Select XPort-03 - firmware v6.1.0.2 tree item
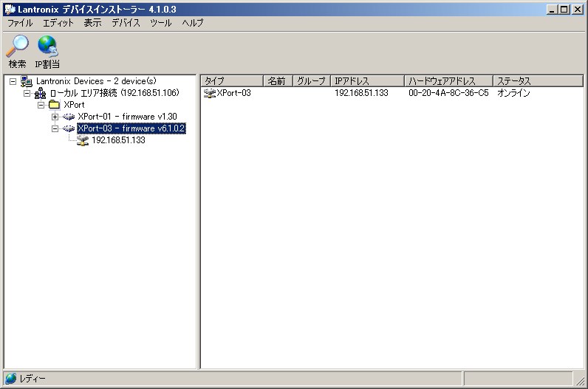 (131, 128)
